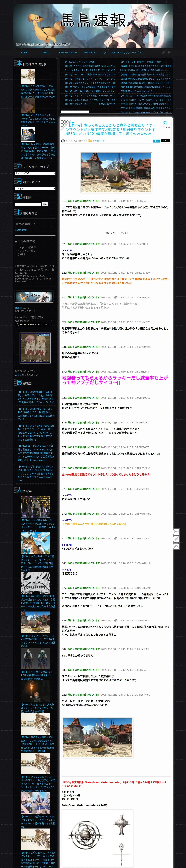Open popular article ワンポチで紫袋45！
The image size is (186, 868).
click(38, 676)
